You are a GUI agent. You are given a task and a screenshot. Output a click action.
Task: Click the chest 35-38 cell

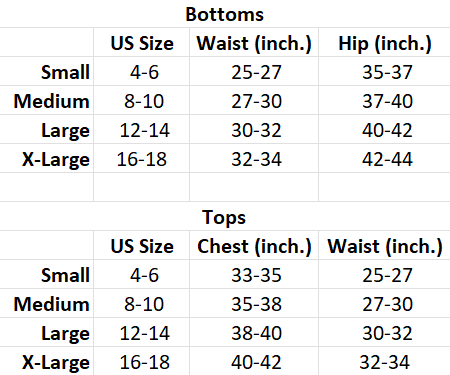click(256, 304)
